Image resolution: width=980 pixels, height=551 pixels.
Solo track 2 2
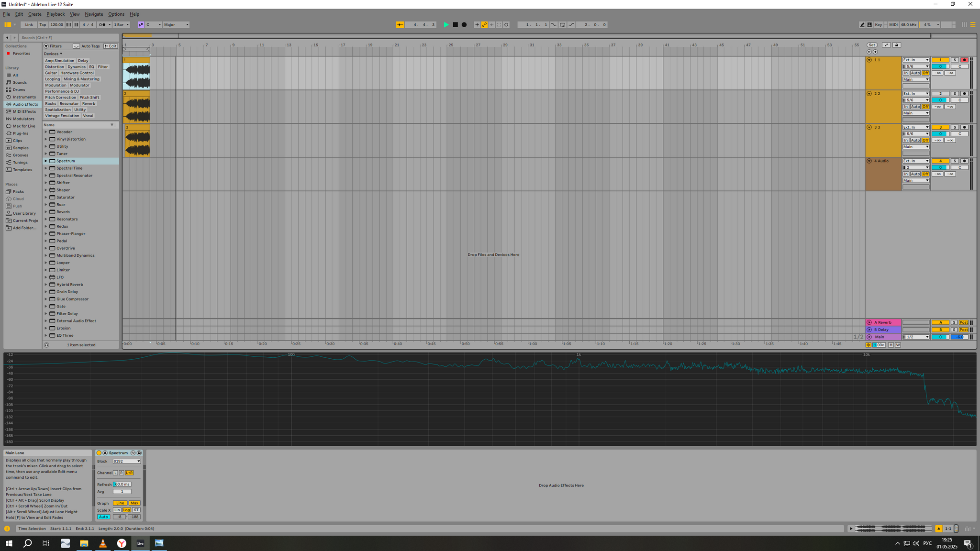954,94
